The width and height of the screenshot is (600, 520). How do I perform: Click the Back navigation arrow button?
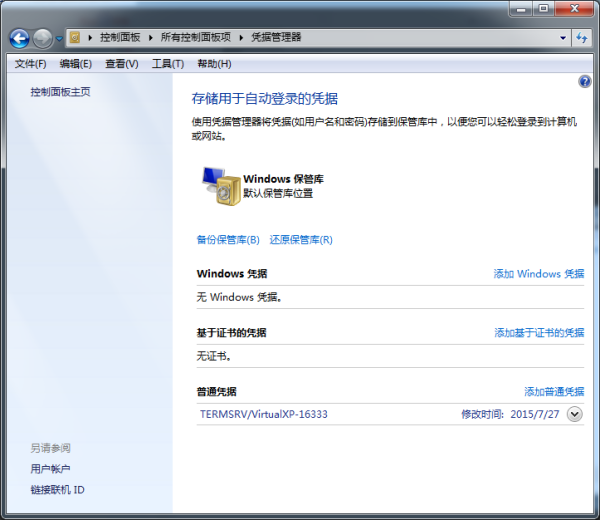tap(19, 38)
